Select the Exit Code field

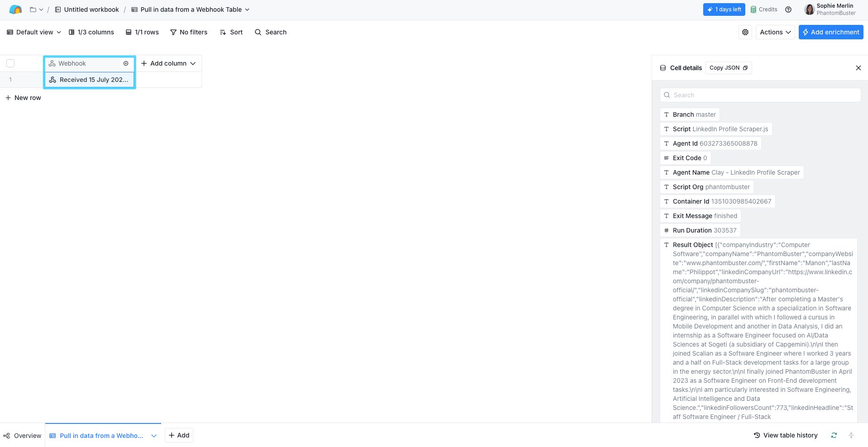click(x=685, y=158)
